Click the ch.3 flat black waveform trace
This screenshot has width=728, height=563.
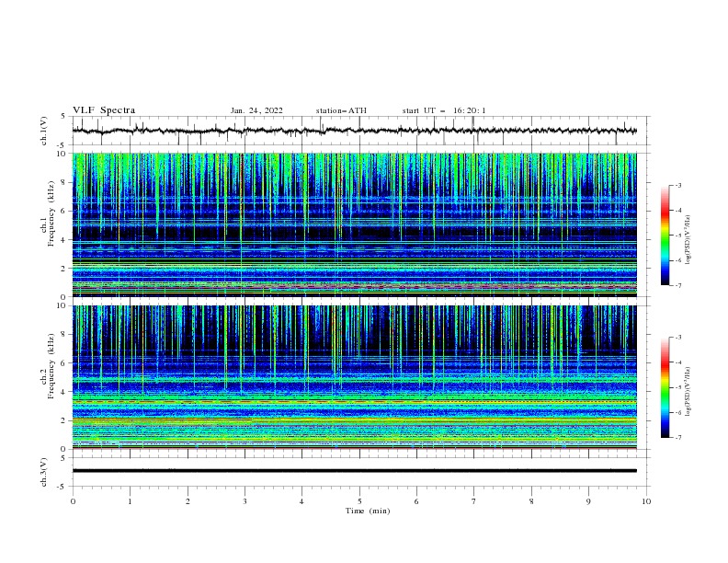pos(354,471)
